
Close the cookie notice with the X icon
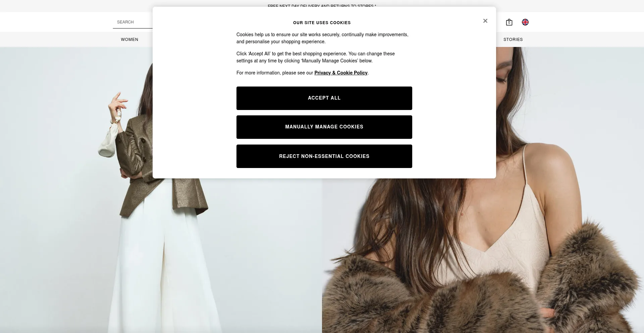485,21
